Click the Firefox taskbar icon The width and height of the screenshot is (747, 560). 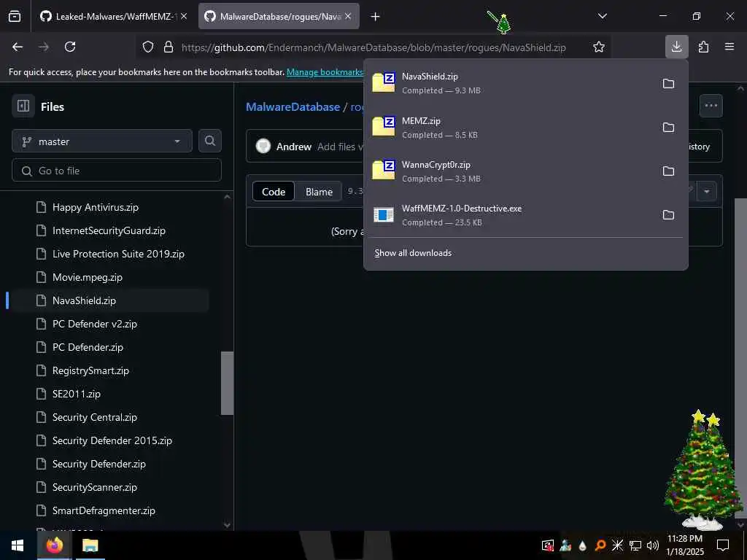click(54, 545)
